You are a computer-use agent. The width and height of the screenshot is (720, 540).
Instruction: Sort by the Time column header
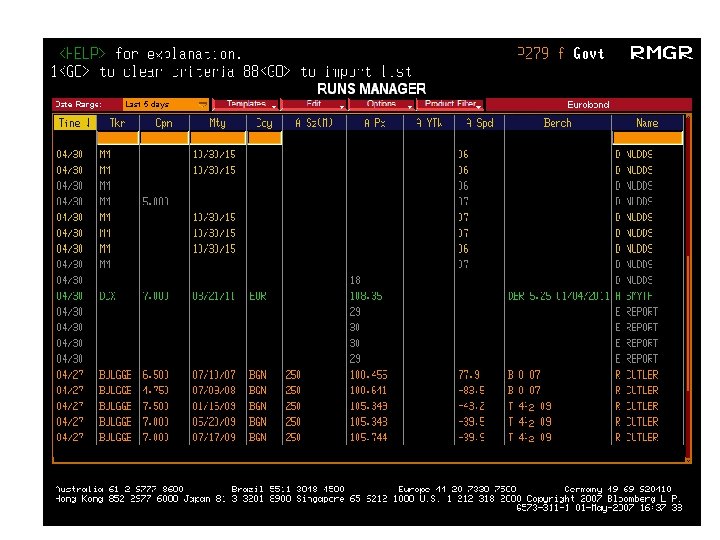pyautogui.click(x=75, y=123)
